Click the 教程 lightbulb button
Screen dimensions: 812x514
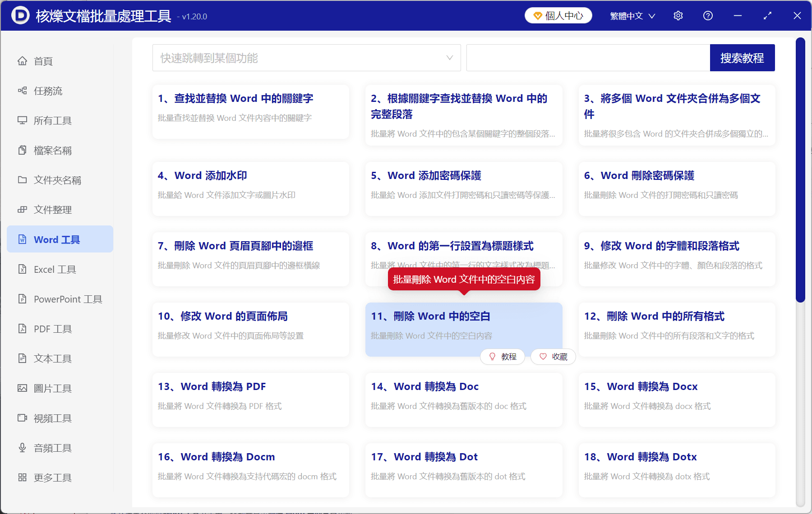pyautogui.click(x=503, y=357)
